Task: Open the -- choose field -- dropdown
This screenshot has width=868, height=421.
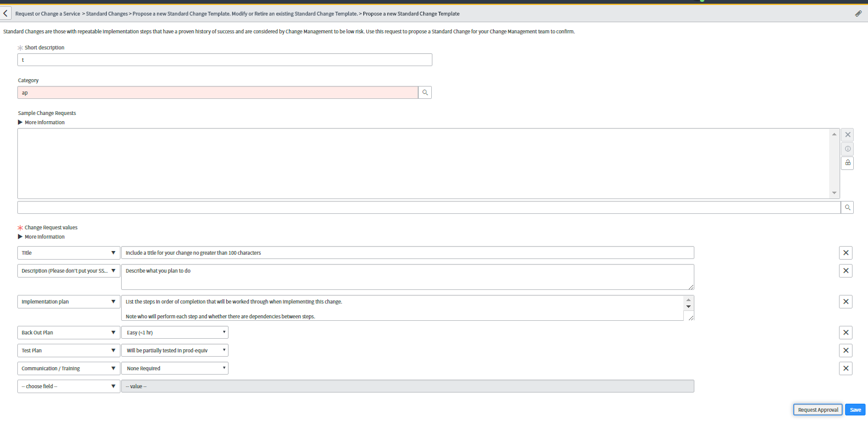Action: click(68, 386)
